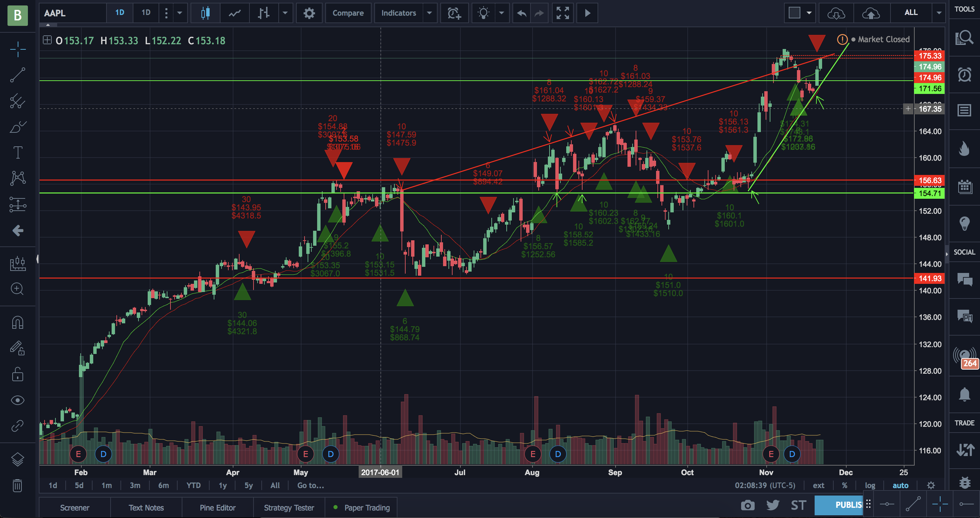Viewport: 980px width, 518px height.
Task: Toggle auto scale
Action: 900,485
